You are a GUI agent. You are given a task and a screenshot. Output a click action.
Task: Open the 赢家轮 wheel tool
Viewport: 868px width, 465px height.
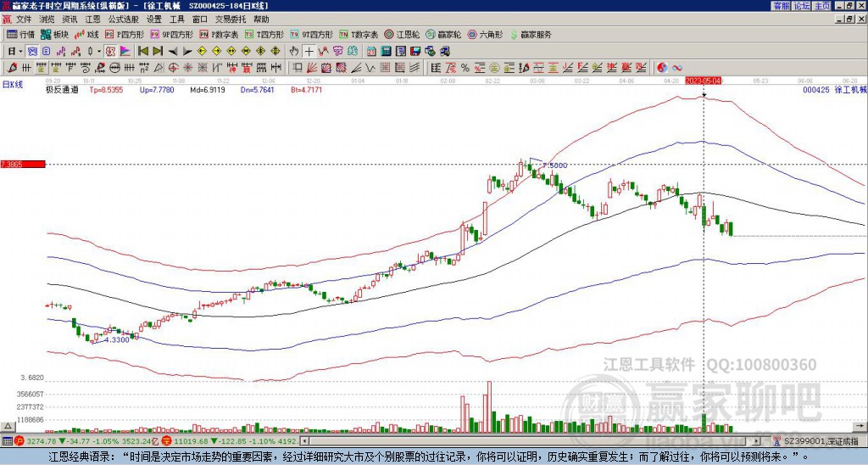443,34
